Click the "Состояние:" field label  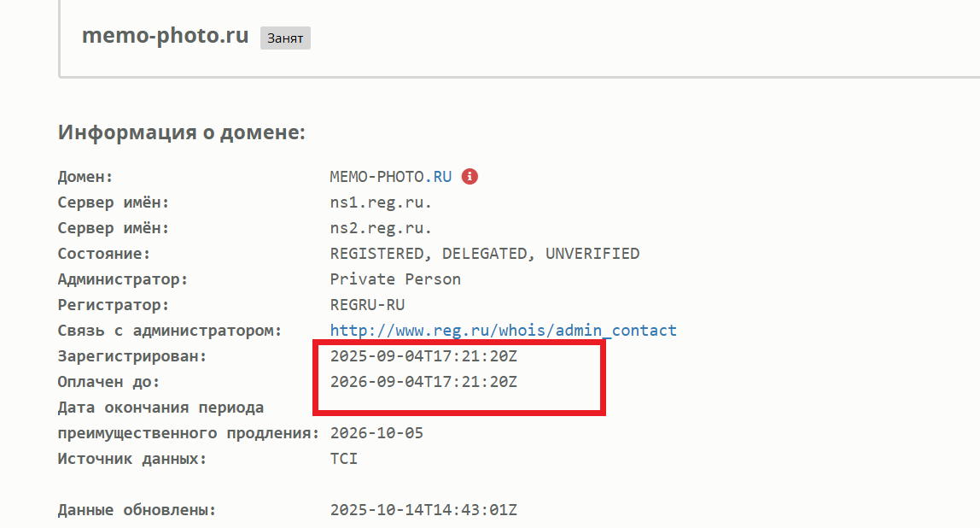point(104,254)
